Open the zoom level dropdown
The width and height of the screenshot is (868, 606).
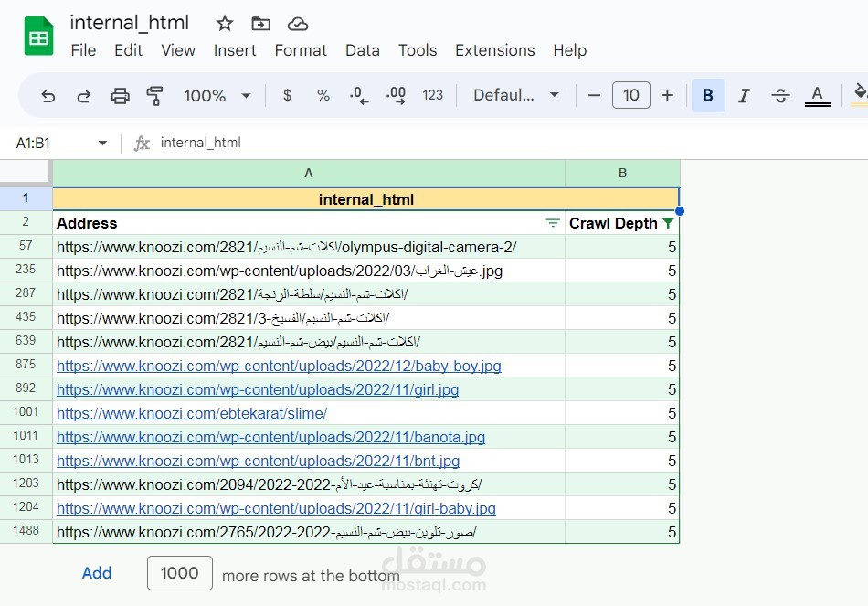pyautogui.click(x=217, y=95)
